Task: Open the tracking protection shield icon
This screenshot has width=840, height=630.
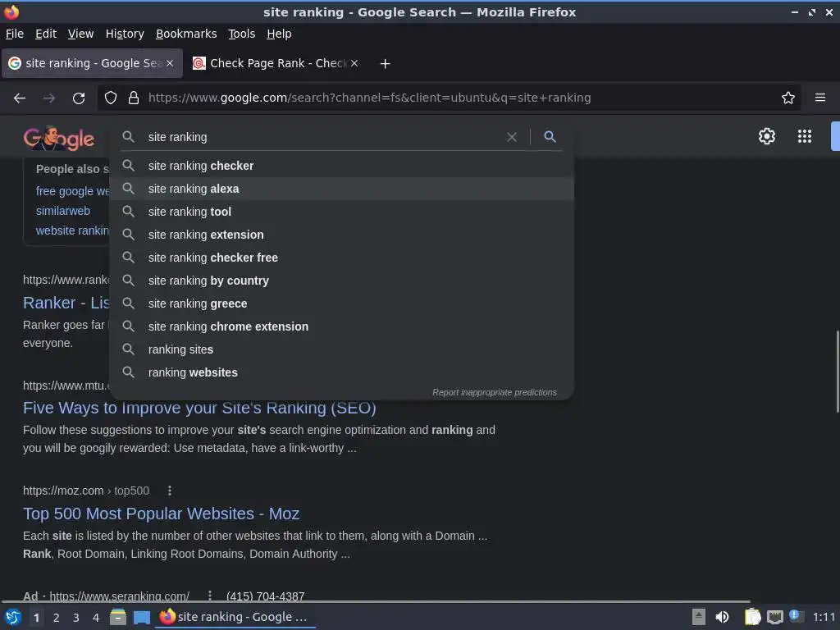Action: tap(111, 98)
